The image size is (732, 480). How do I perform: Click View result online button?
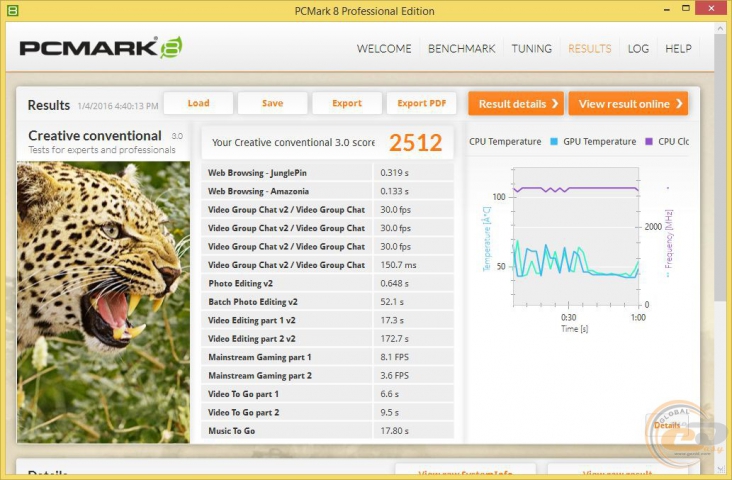click(628, 104)
